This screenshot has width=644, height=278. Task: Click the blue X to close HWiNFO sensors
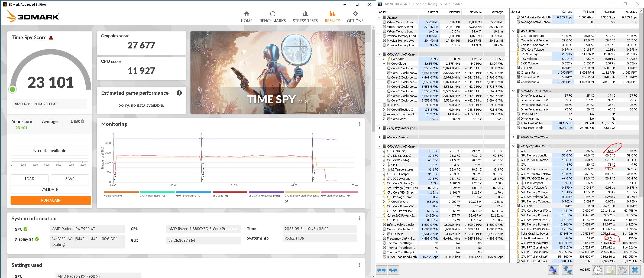[x=635, y=270]
